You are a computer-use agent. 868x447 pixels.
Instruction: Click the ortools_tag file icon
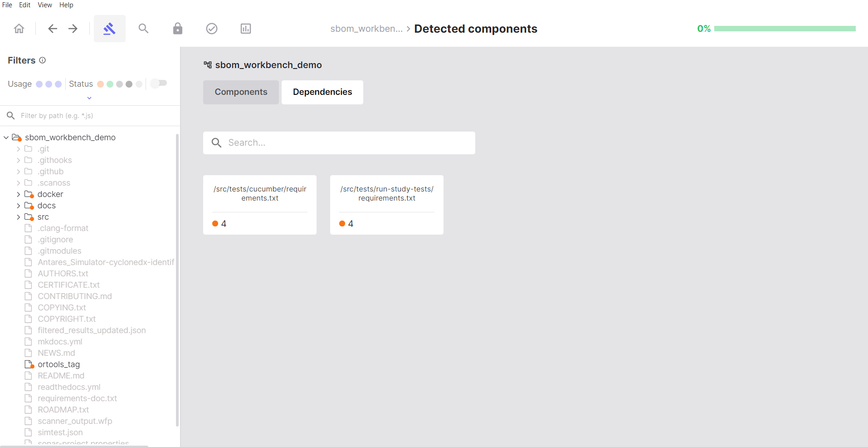point(29,364)
